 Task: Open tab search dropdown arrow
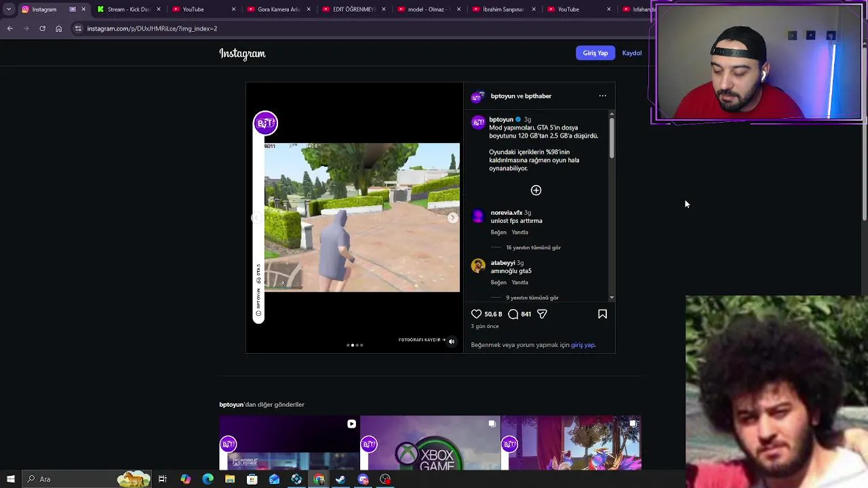8,9
